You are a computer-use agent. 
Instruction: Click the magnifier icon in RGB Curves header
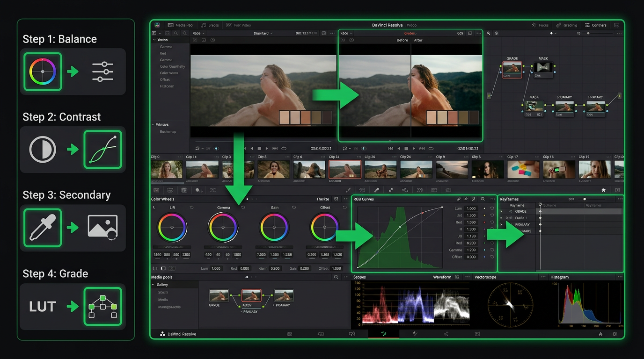tap(483, 199)
